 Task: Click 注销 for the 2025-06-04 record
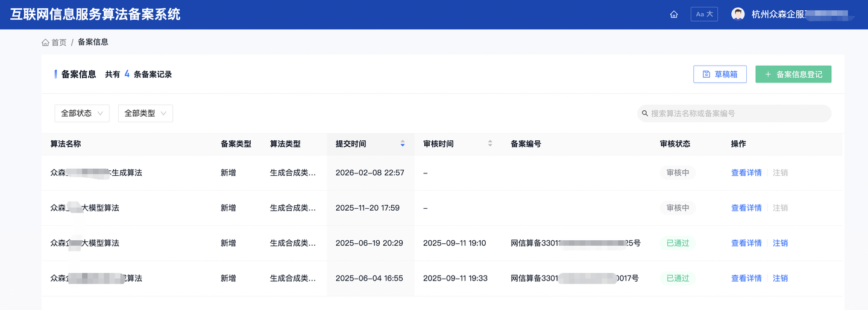coord(780,278)
